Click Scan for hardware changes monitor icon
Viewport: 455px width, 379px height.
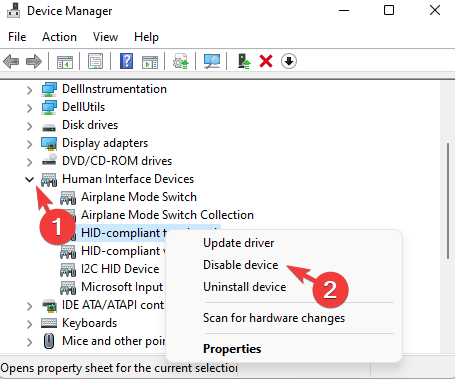coord(212,61)
